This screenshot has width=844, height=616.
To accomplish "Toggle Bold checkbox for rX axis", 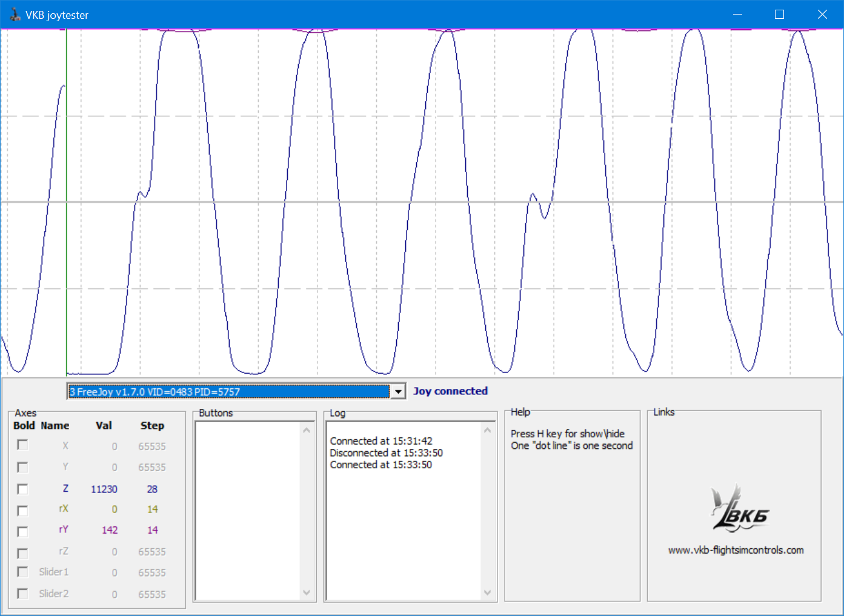I will (22, 510).
